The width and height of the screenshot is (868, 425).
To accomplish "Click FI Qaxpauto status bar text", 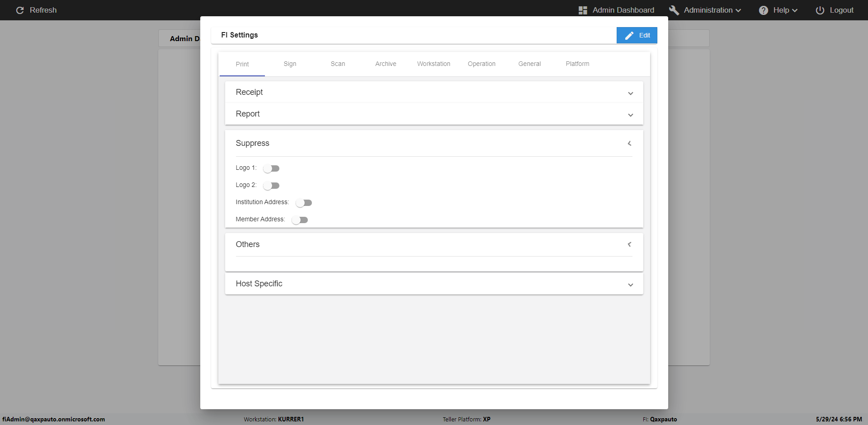I will pos(660,419).
